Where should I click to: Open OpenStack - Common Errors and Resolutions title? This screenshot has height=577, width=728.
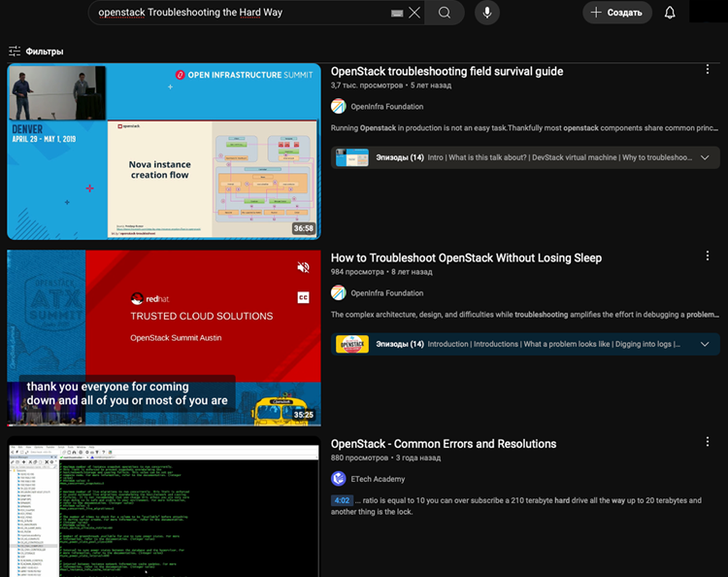(444, 444)
